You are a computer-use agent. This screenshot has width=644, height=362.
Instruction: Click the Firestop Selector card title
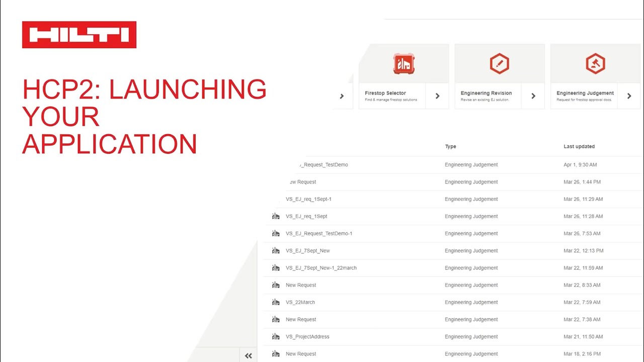pos(385,93)
